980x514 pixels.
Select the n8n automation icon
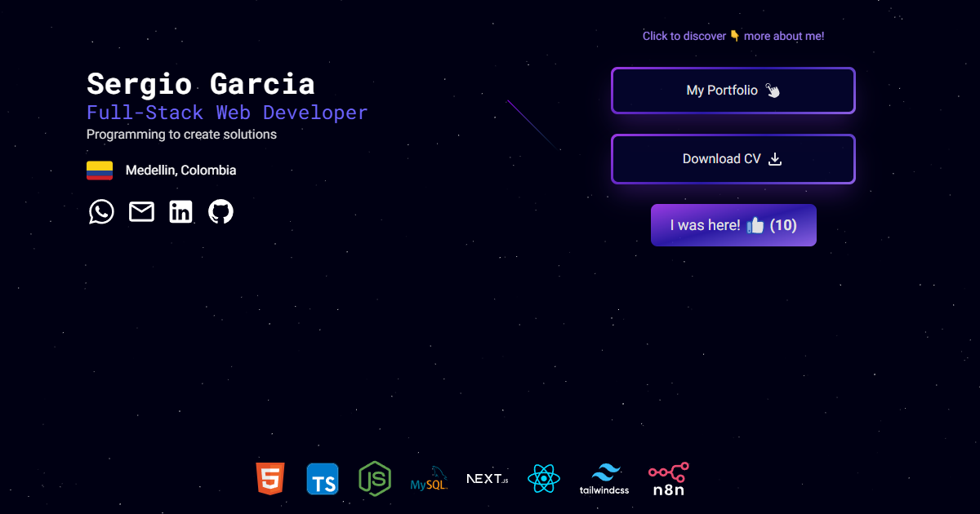(x=667, y=479)
